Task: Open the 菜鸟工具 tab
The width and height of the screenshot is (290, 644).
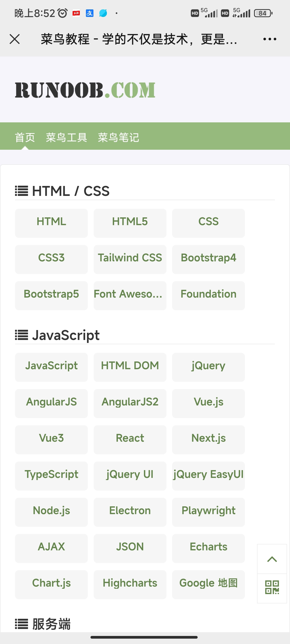Action: [66, 137]
